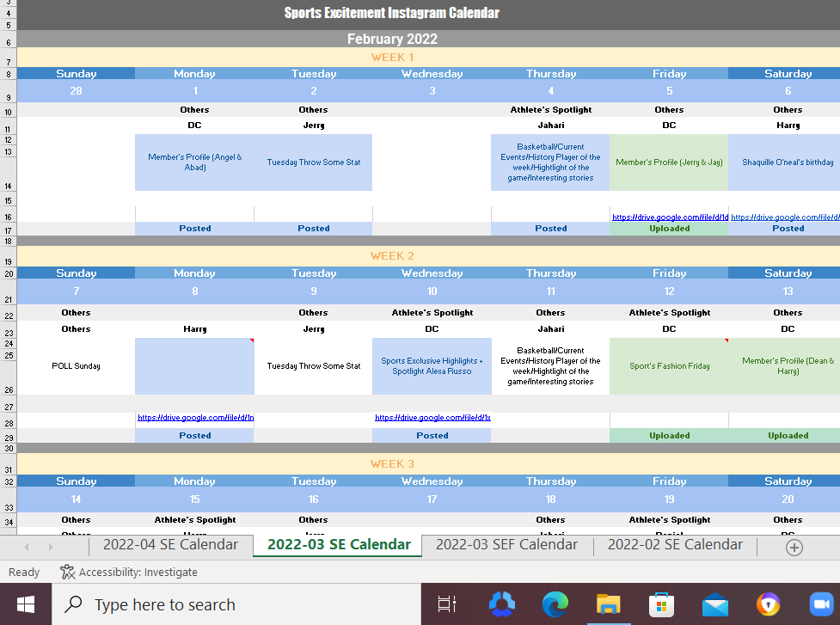
Task: Click the Week 2 Wednesday header cell
Action: pyautogui.click(x=432, y=273)
